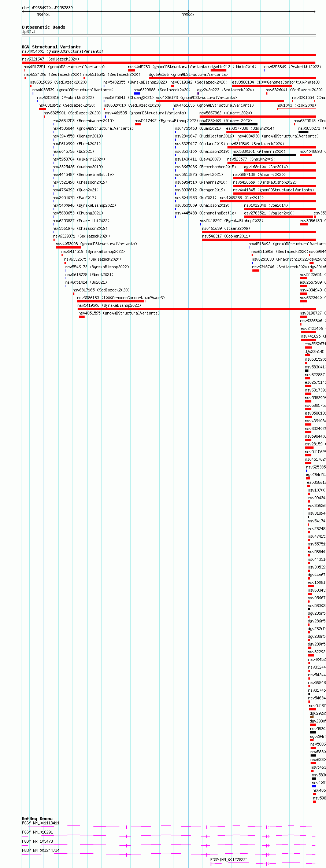The height and width of the screenshot is (868, 326).
Task: Click the Cytogenetic Bands track title
Action: click(x=43, y=27)
